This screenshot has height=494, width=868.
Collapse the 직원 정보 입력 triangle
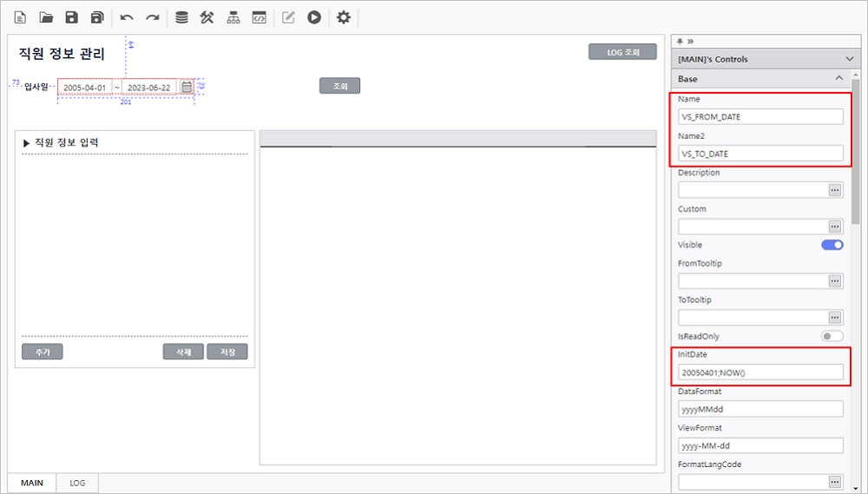click(x=26, y=143)
